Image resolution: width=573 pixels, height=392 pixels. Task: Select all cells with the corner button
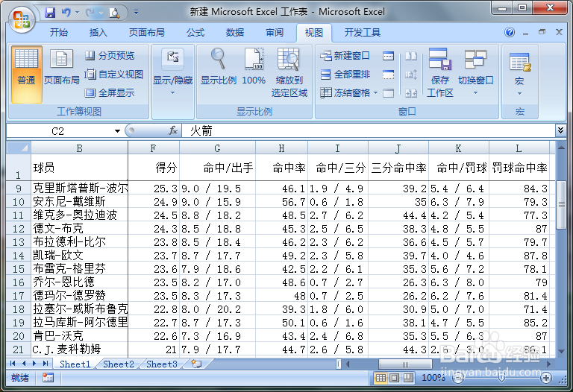click(18, 148)
